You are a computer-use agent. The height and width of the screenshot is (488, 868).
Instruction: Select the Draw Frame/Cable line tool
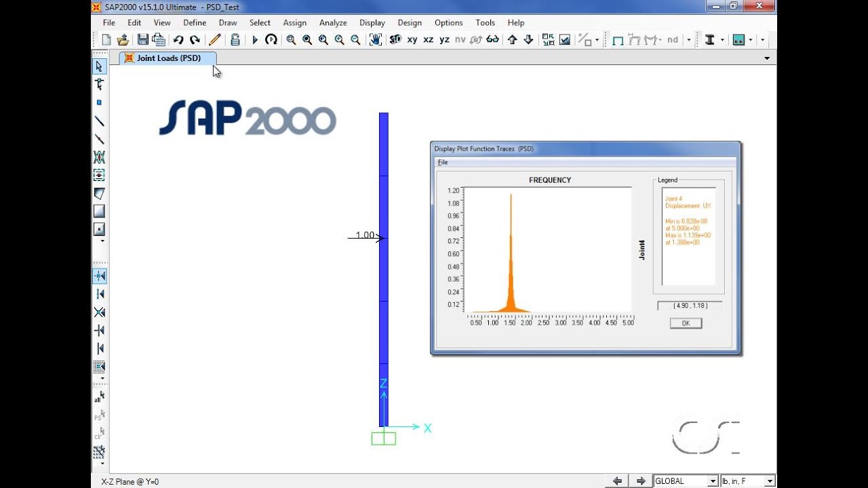pos(99,121)
